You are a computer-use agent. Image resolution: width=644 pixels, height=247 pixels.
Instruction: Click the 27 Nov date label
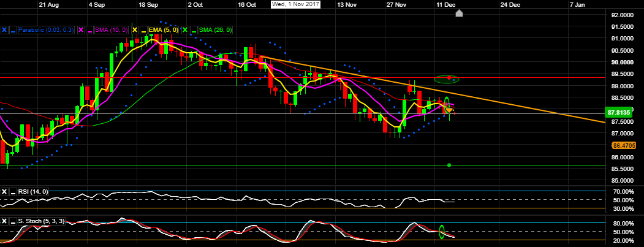pyautogui.click(x=396, y=5)
